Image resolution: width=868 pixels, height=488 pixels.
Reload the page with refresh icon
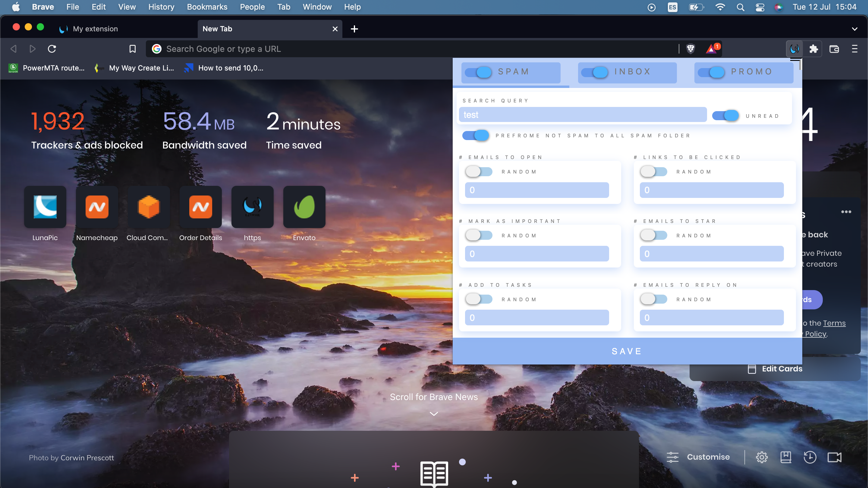pyautogui.click(x=52, y=49)
